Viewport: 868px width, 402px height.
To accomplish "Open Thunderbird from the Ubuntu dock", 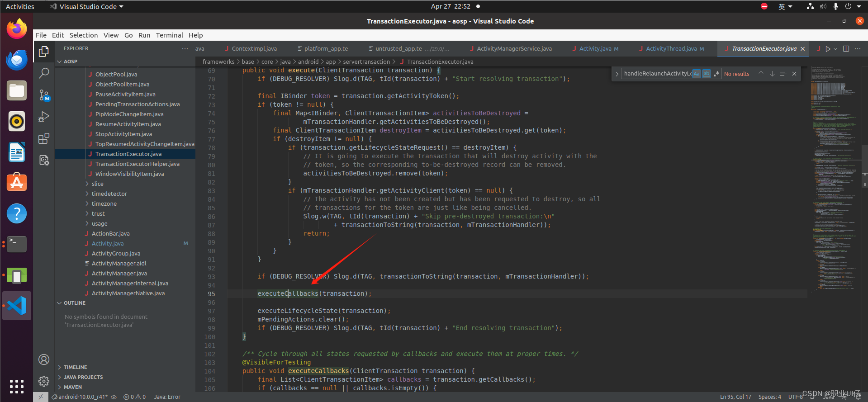I will (x=17, y=60).
